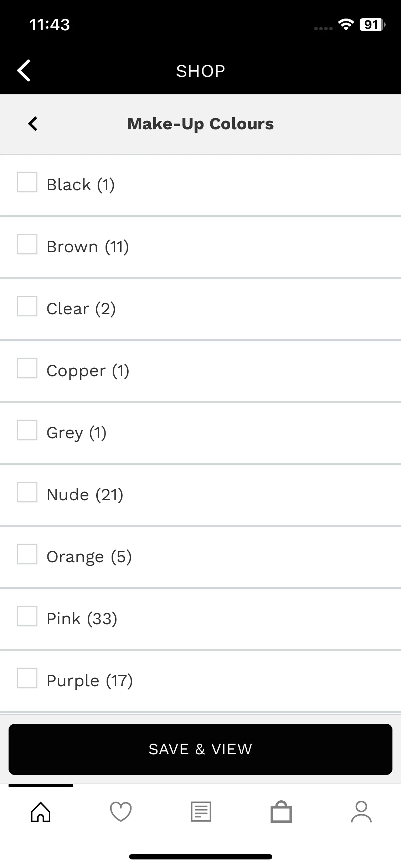This screenshot has width=401, height=868.
Task: Enable the Clear colour filter checkbox
Action: point(27,306)
